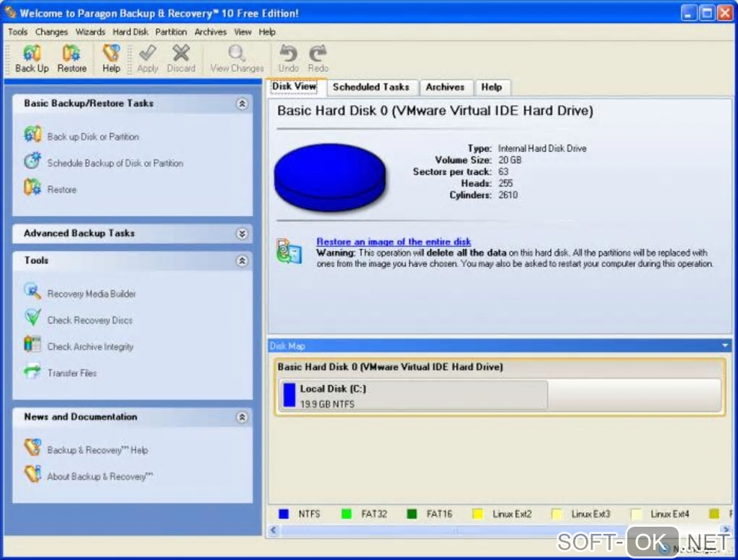Click the Schedule Backup clock icon
Screen dimensions: 738x560
[33, 161]
